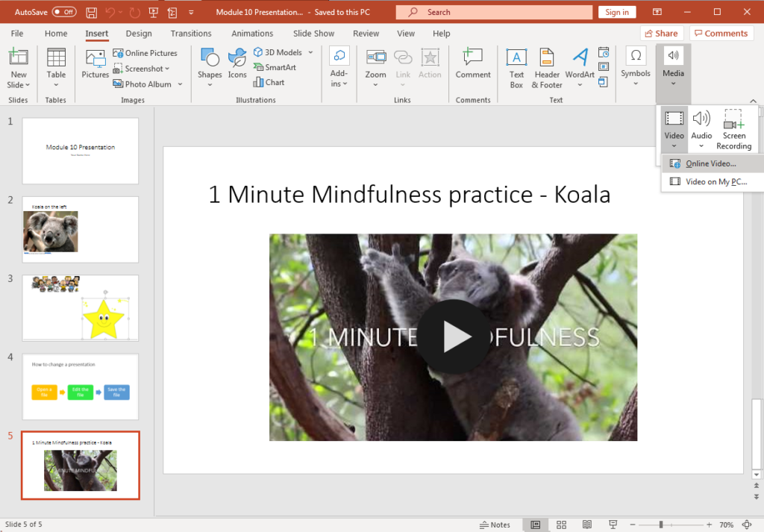The image size is (764, 532).
Task: Switch to Slide Sorter view
Action: pos(561,524)
